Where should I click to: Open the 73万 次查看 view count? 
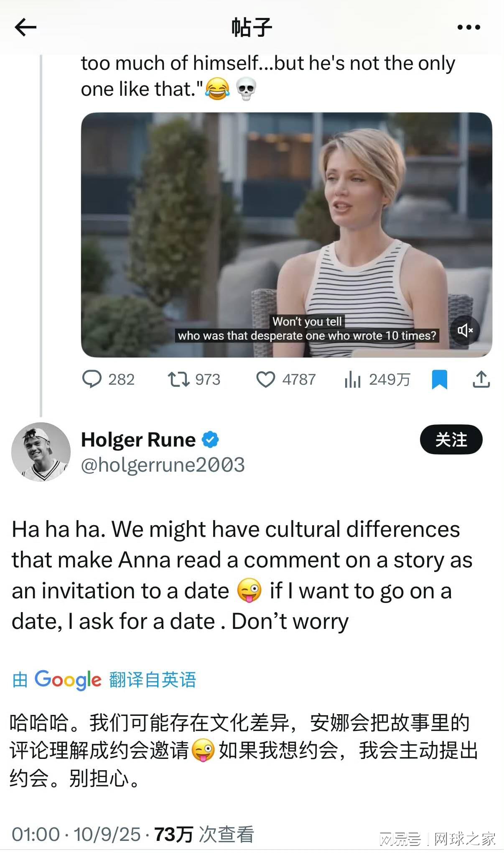point(204,834)
